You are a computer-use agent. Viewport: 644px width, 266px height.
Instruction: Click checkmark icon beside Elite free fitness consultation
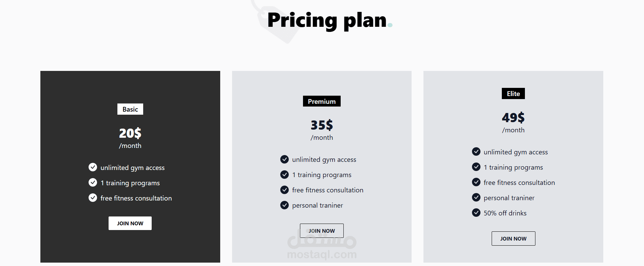476,182
